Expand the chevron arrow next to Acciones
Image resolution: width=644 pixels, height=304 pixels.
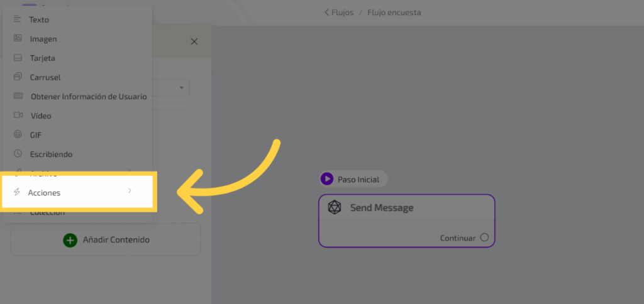pos(130,191)
